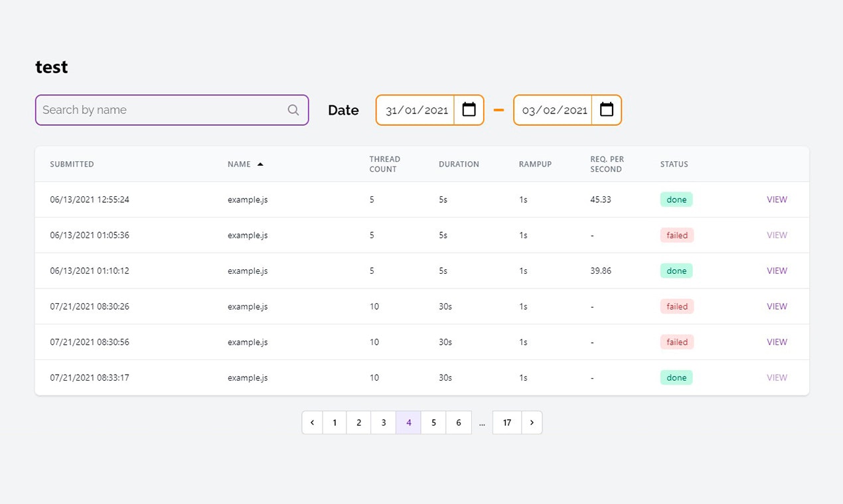Click STATUS column header
The height and width of the screenshot is (504, 843).
click(674, 164)
